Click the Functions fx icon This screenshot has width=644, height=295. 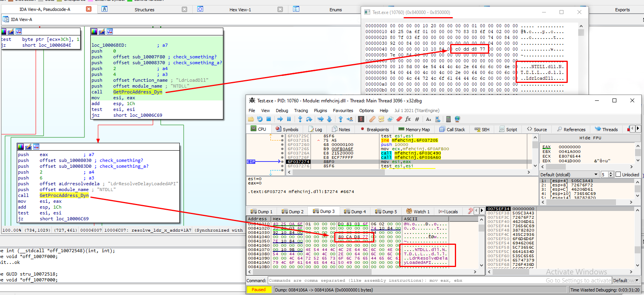[408, 119]
